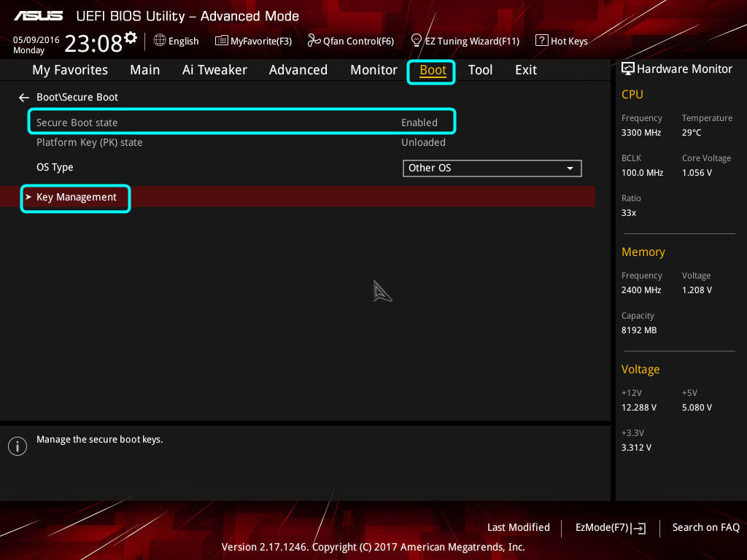The image size is (747, 560).
Task: Click CPU temperature 29°C value
Action: 692,133
